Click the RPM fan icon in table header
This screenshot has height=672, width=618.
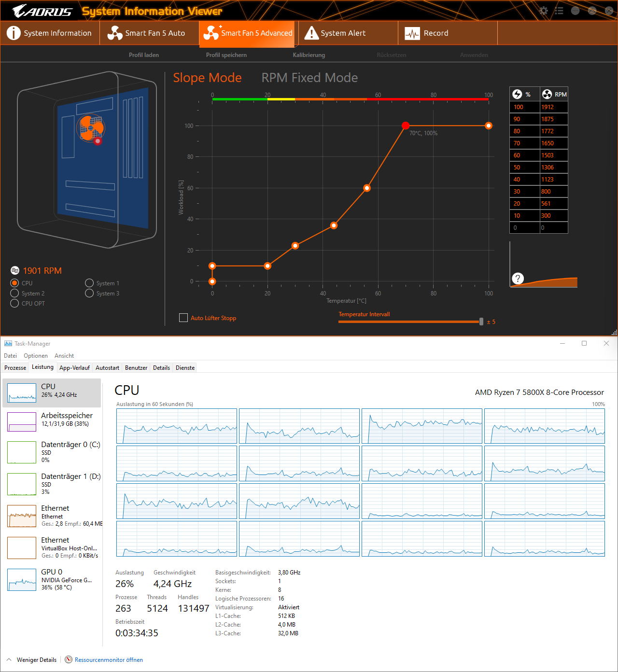click(x=547, y=94)
